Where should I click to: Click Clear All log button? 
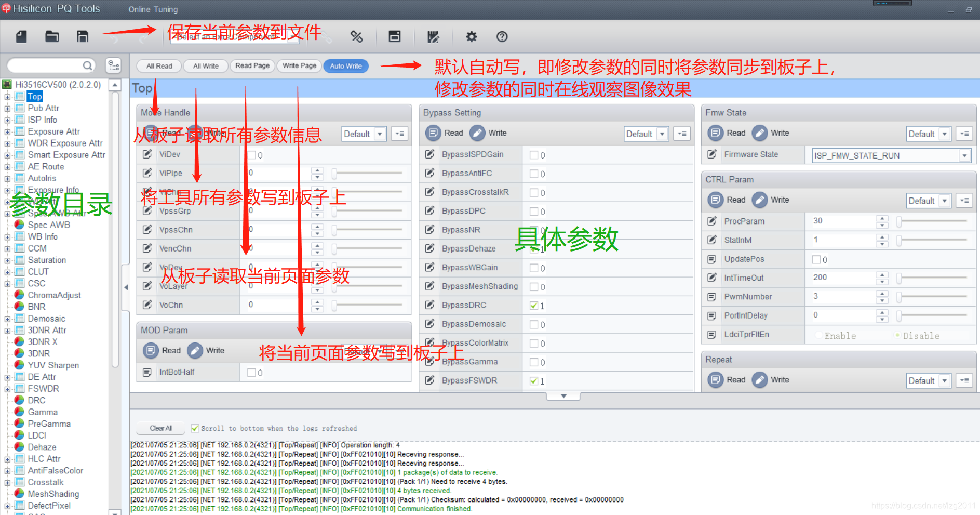160,428
